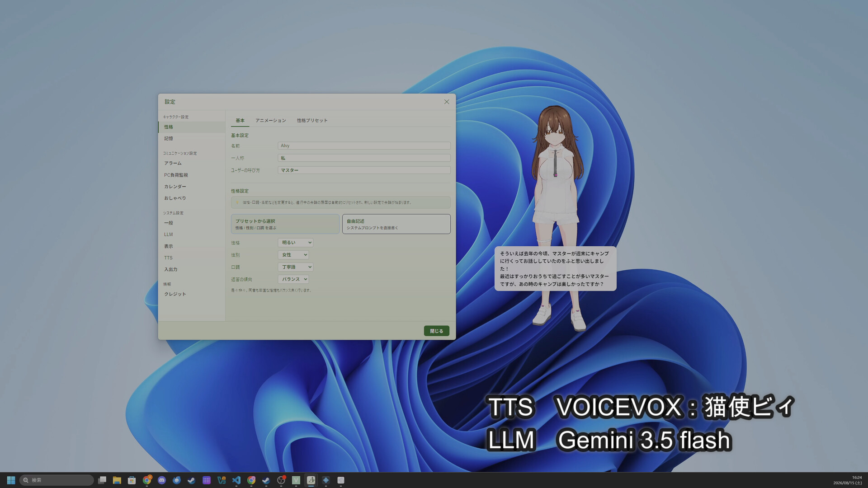Open the 口調 dropdown showing 丁寧語
Viewport: 868px width, 488px height.
pos(295,267)
